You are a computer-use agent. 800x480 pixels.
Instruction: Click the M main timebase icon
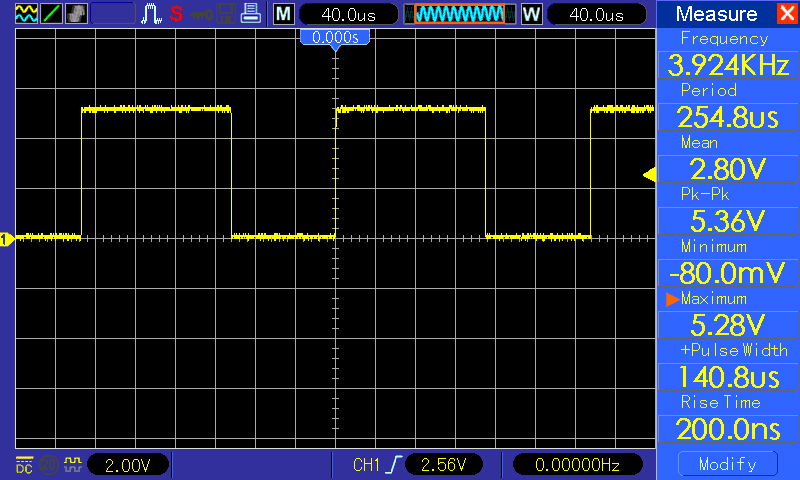coord(284,14)
